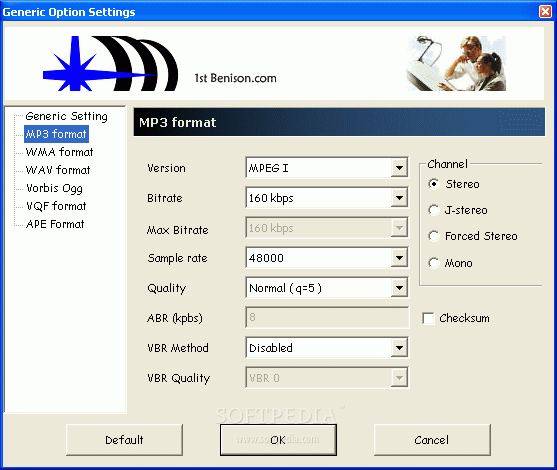Screen dimensions: 557x470
Task: Select Generic Setting in the tree
Action: (66, 116)
